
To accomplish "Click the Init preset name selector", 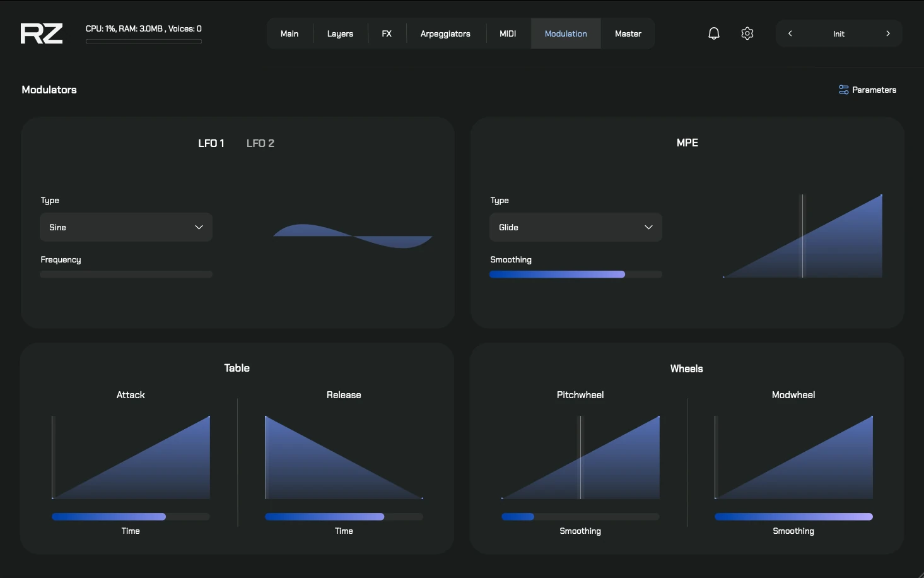I will 838,34.
